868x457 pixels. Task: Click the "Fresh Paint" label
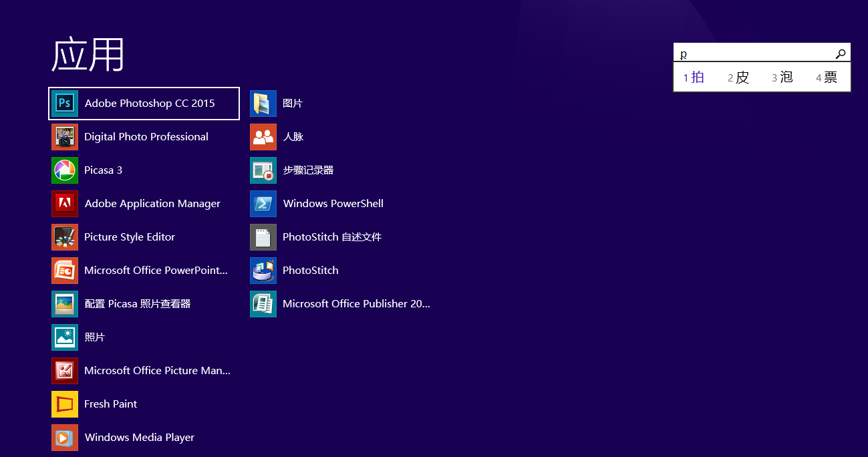[x=111, y=404]
